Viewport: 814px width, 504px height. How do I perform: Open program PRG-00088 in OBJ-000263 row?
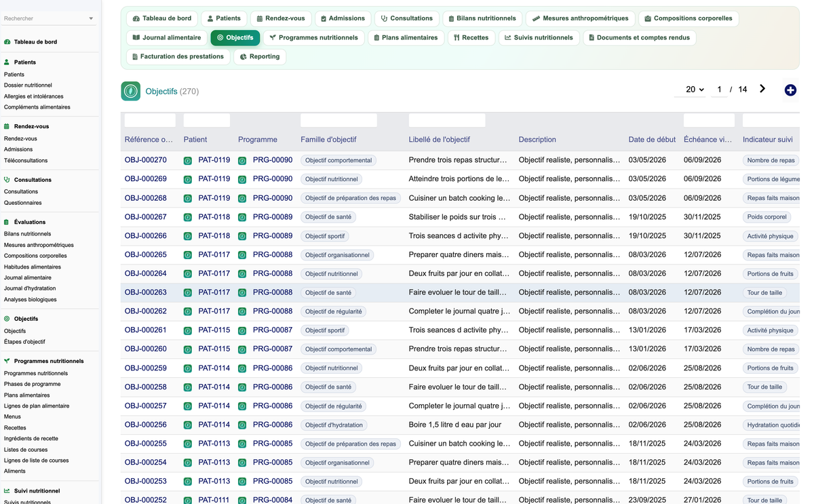click(x=273, y=292)
